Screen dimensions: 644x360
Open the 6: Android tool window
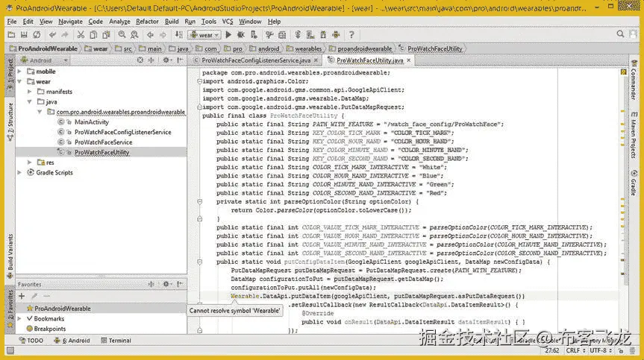coord(72,341)
